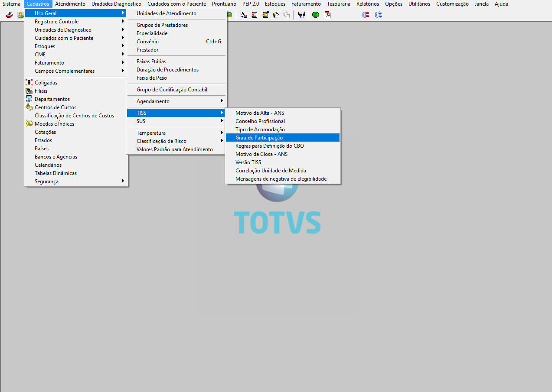
Task: Open Moedas e Índices via coin icon
Action: coord(29,124)
